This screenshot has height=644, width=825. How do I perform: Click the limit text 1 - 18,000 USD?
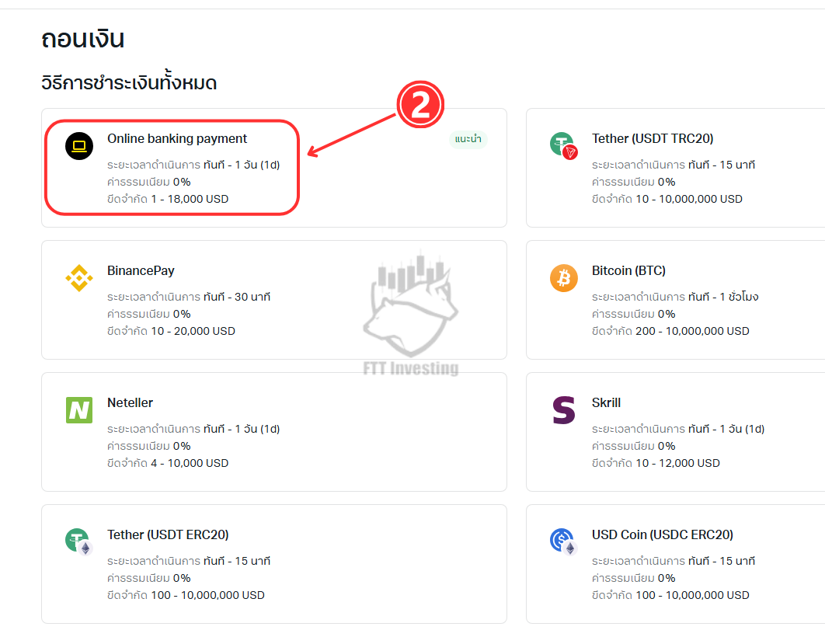[190, 199]
